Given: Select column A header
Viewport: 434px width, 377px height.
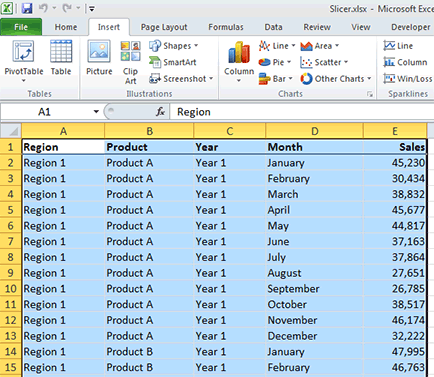Looking at the screenshot, I should pos(63,131).
